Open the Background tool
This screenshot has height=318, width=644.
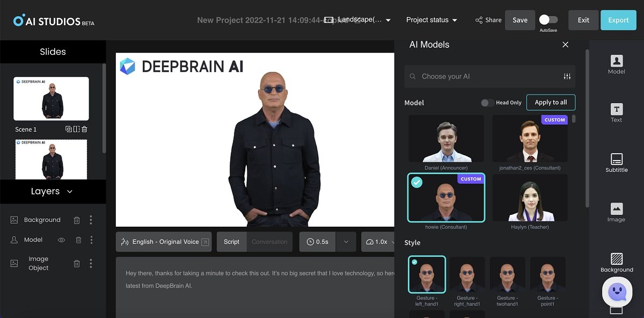coord(616,262)
